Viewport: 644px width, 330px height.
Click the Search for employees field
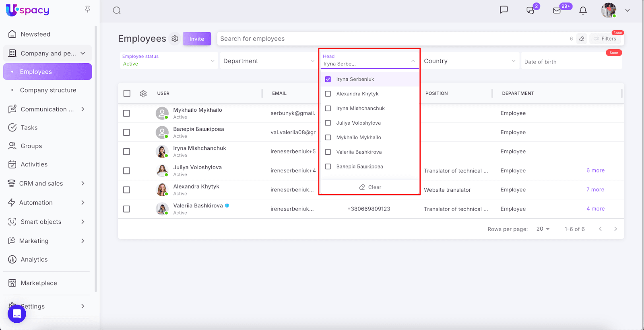pos(390,39)
